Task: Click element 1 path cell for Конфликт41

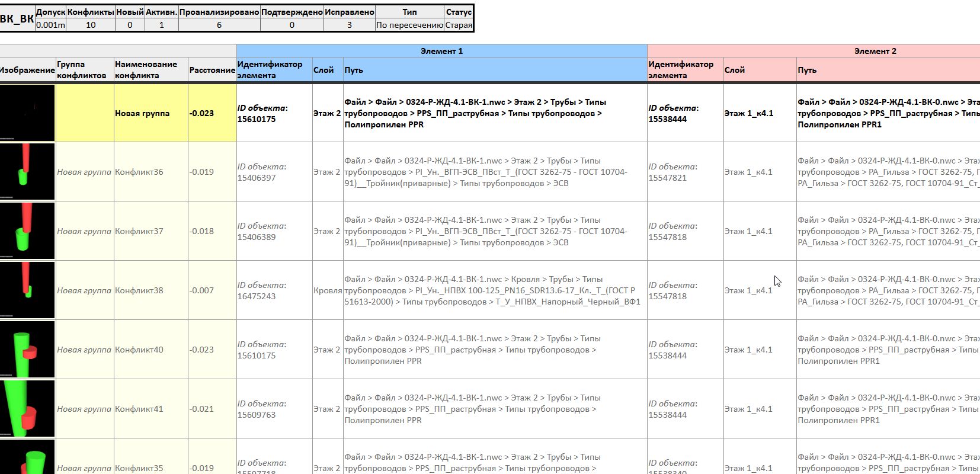Action: pos(495,409)
